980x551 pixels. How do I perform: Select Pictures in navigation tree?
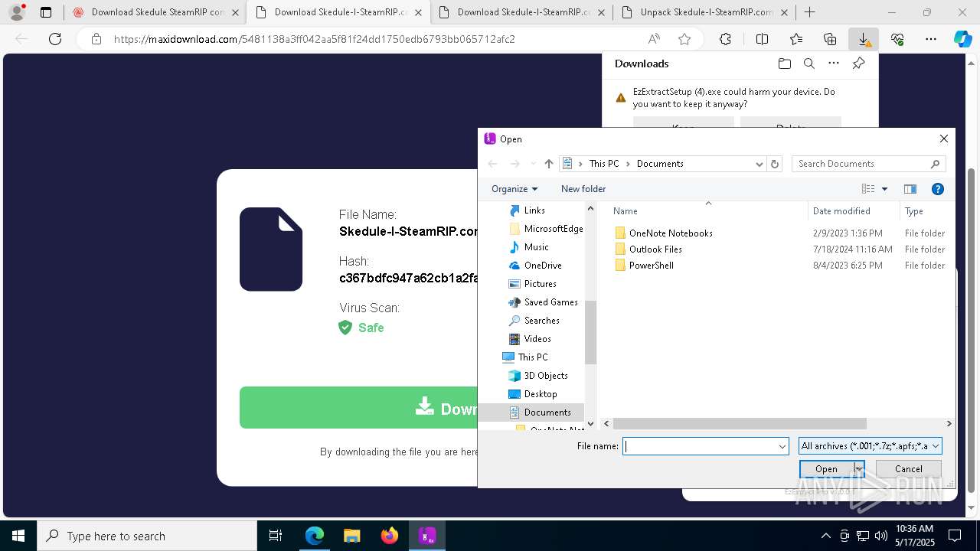click(540, 284)
